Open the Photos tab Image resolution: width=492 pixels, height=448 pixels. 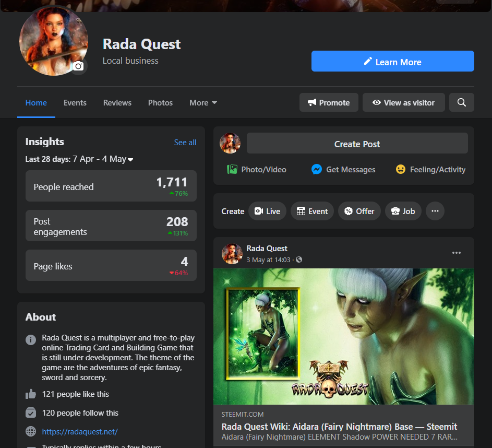pyautogui.click(x=160, y=103)
